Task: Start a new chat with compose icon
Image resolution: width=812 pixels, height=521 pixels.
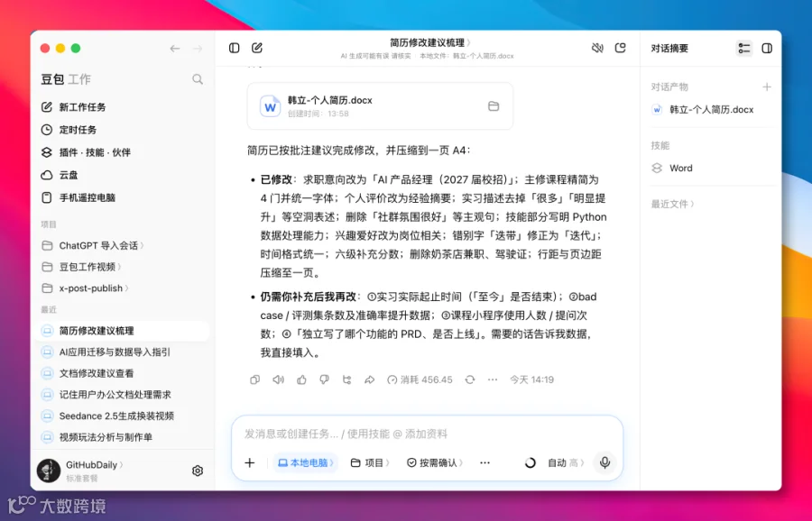Action: point(257,48)
